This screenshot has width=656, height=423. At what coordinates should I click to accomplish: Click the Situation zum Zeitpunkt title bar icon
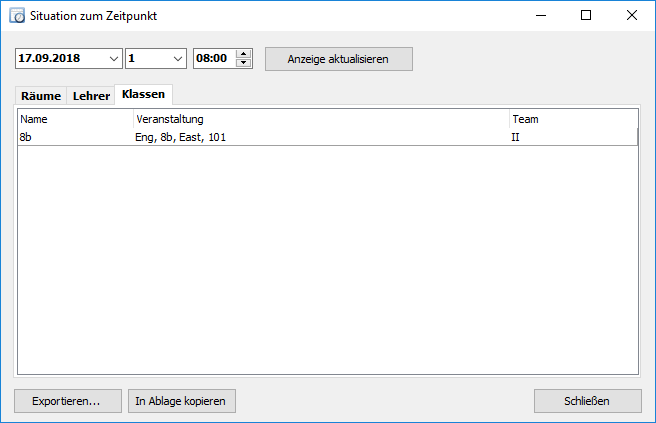click(x=17, y=15)
